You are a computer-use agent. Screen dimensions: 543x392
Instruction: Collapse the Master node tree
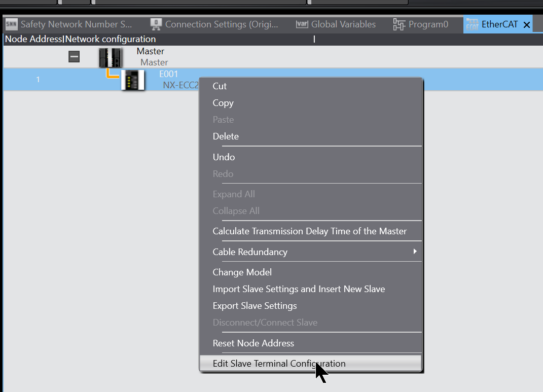pos(74,56)
